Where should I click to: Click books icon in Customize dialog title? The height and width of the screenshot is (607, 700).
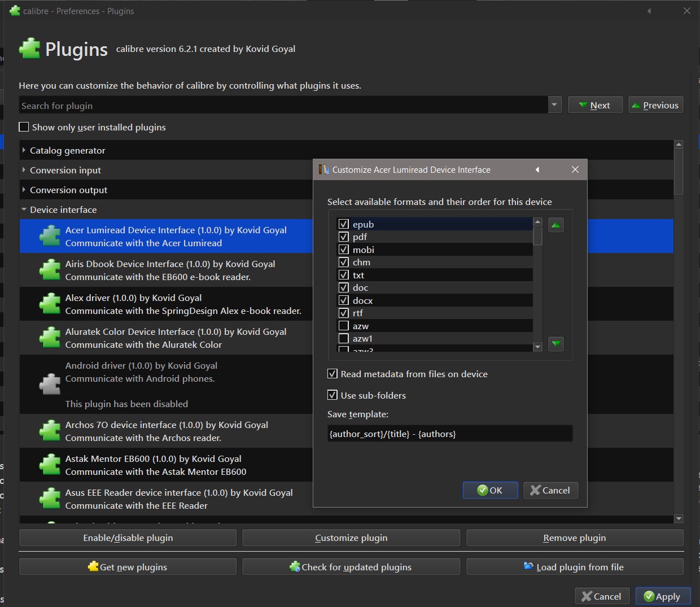324,169
